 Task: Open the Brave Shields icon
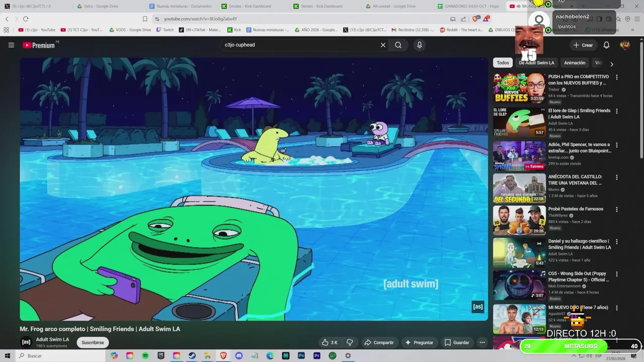tap(476, 19)
